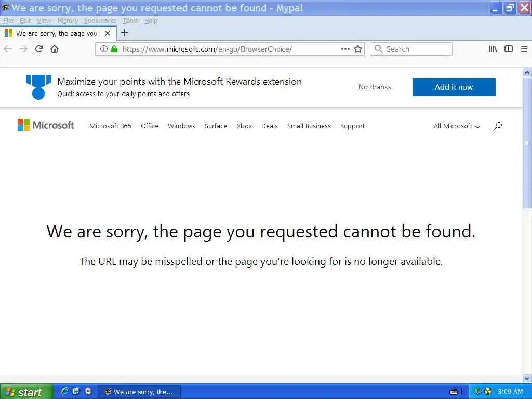Open the Xbox nav link
This screenshot has height=399, width=532.
click(x=244, y=126)
